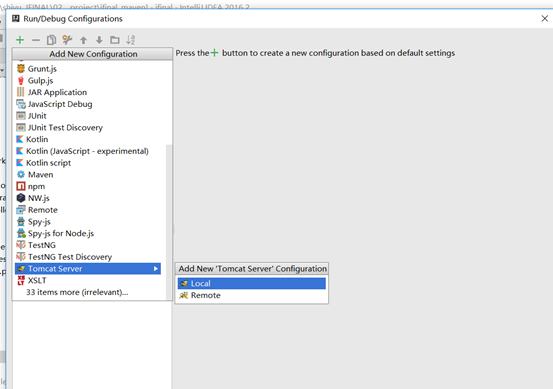
Task: Select the JUnit configuration entry
Action: pos(87,116)
